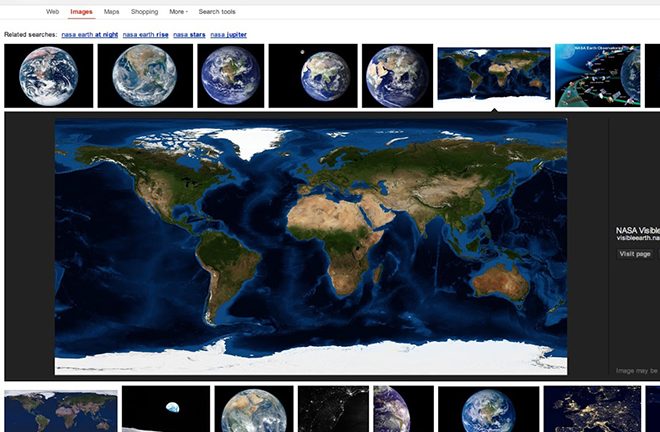
Task: Select first Earth globe thumbnail in top row
Action: pos(49,75)
